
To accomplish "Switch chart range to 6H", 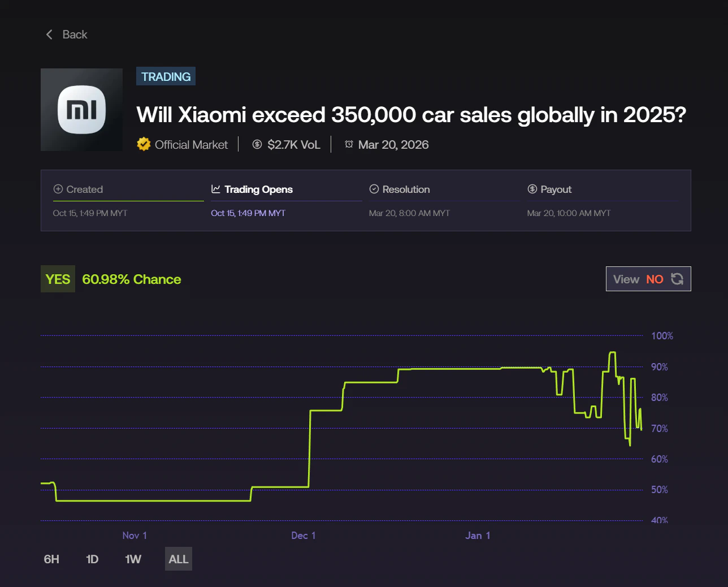I will [51, 559].
